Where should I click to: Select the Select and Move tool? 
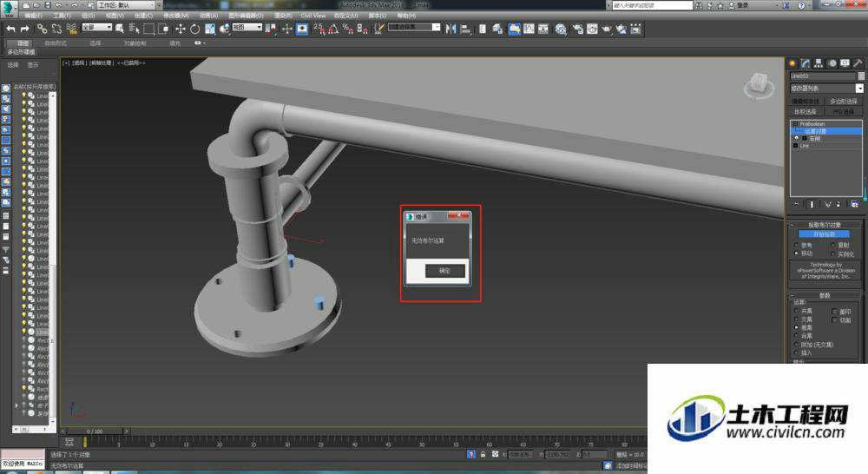(x=181, y=29)
